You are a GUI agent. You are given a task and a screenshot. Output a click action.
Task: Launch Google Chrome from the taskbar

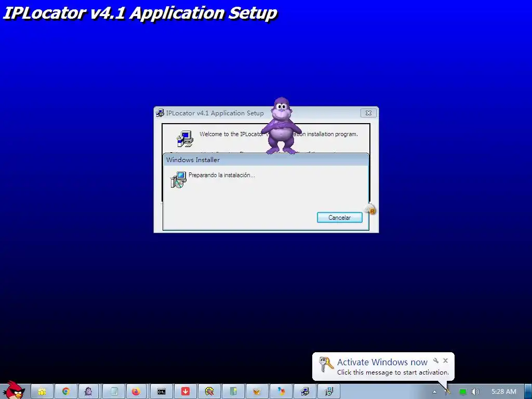66,392
